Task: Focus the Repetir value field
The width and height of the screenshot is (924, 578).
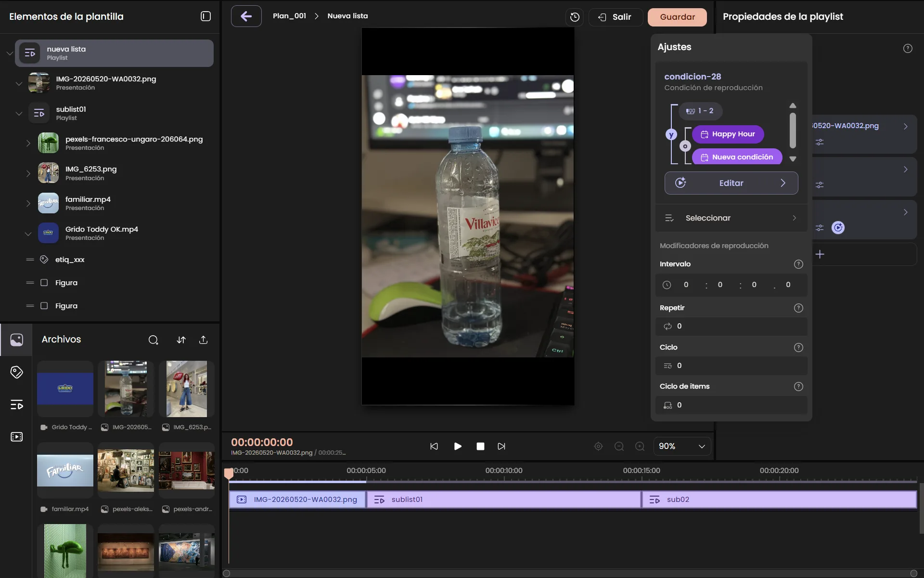Action: [x=731, y=326]
